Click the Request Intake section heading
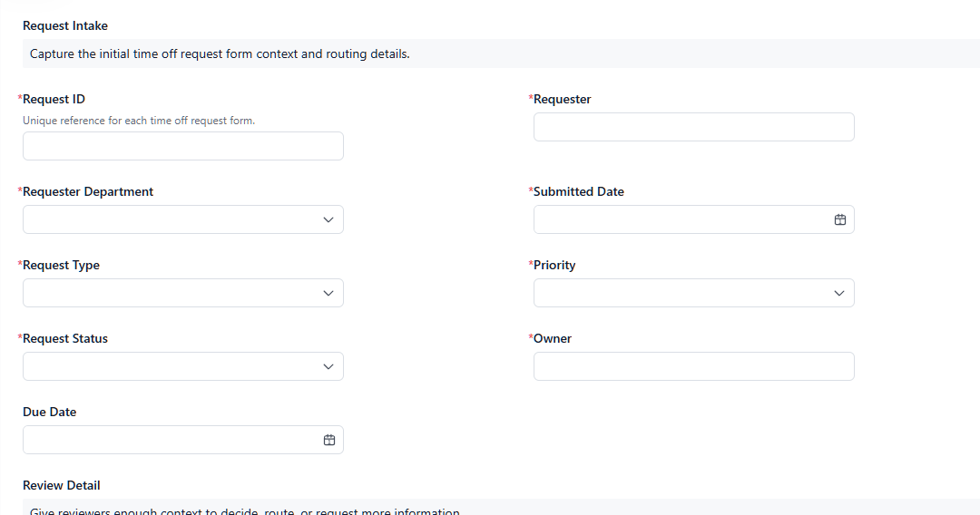 65,25
